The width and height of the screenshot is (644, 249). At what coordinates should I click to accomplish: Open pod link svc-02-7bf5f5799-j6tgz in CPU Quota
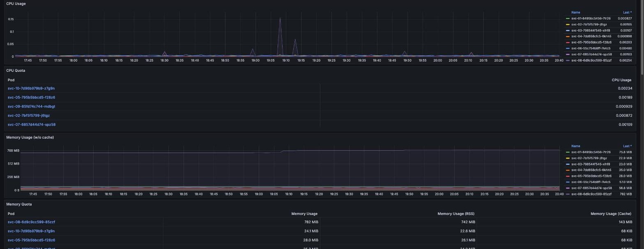[x=29, y=116]
